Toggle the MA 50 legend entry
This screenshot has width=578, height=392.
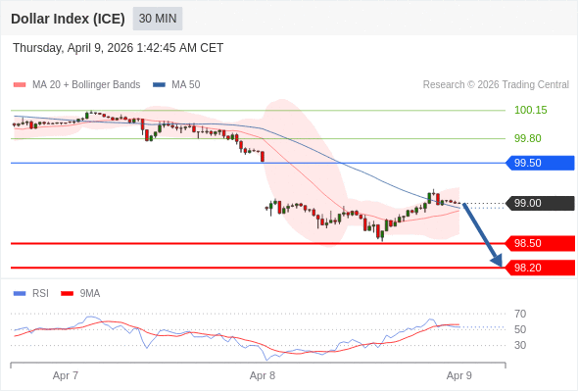[x=176, y=85]
